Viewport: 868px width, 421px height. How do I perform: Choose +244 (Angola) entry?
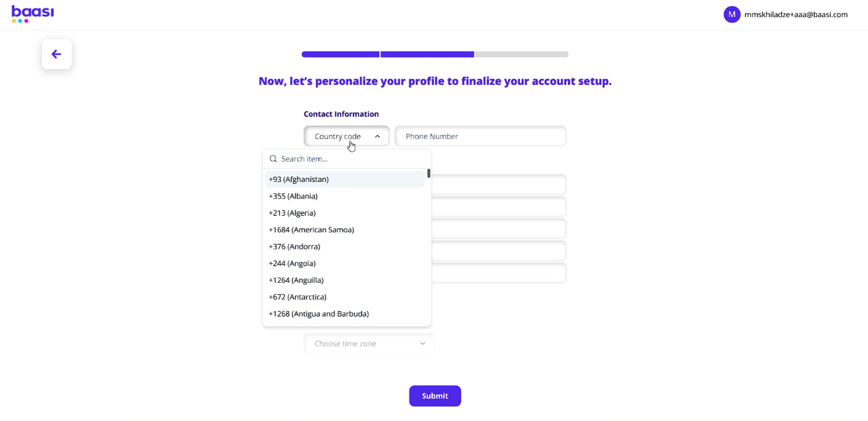(292, 263)
